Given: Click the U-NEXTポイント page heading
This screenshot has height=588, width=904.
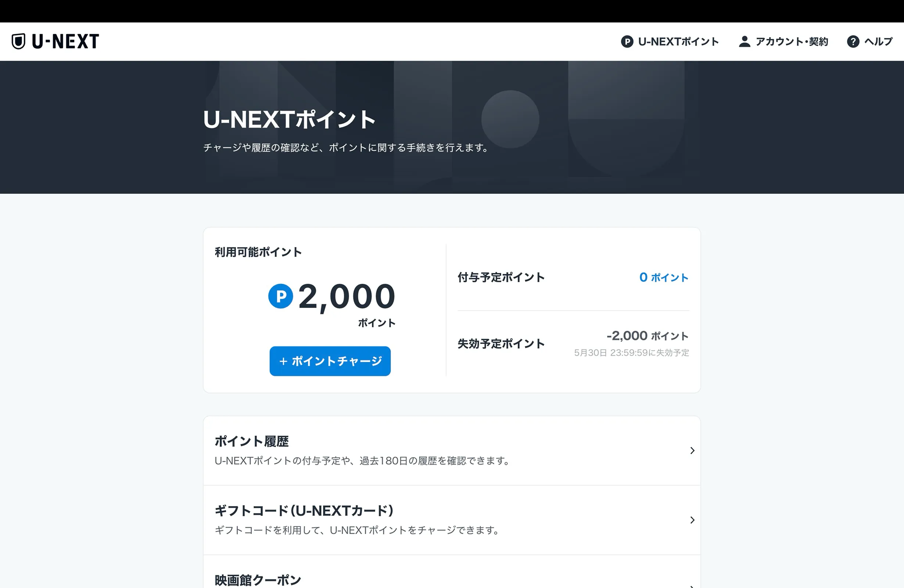Looking at the screenshot, I should tap(290, 120).
